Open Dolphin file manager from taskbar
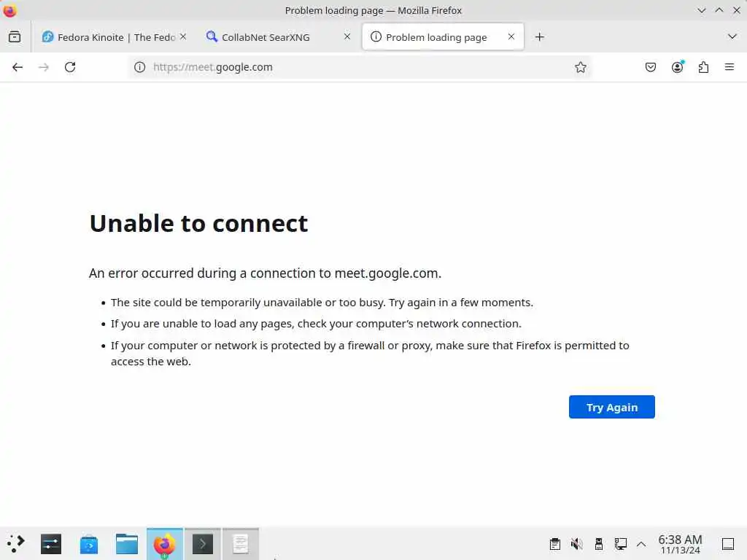747x560 pixels. pyautogui.click(x=127, y=544)
